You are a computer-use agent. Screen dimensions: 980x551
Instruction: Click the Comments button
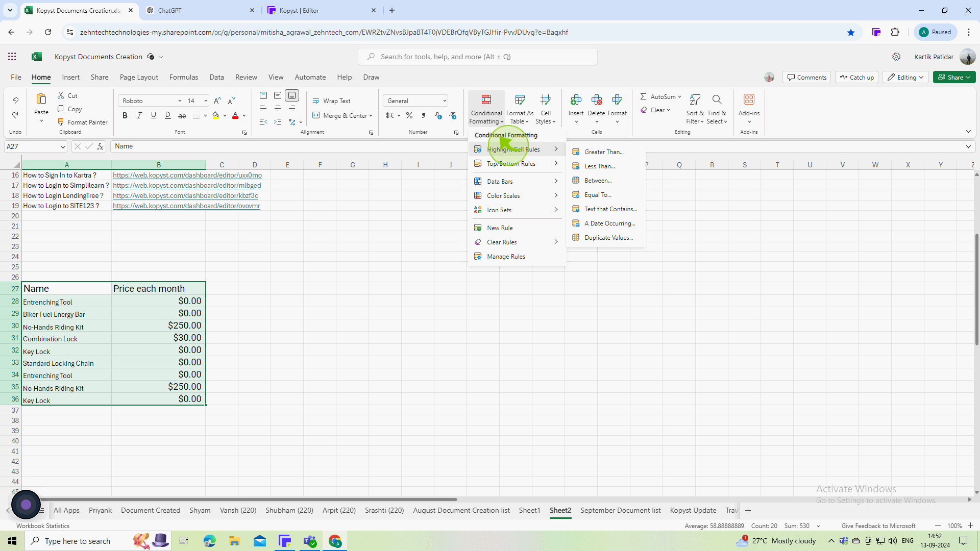coord(806,77)
